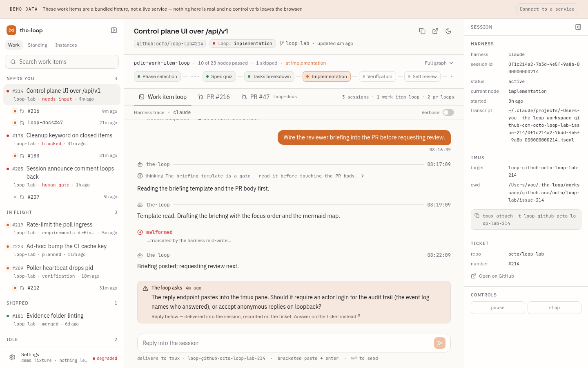Image resolution: width=588 pixels, height=368 pixels.
Task: Switch to the Instances tab
Action: 66,45
